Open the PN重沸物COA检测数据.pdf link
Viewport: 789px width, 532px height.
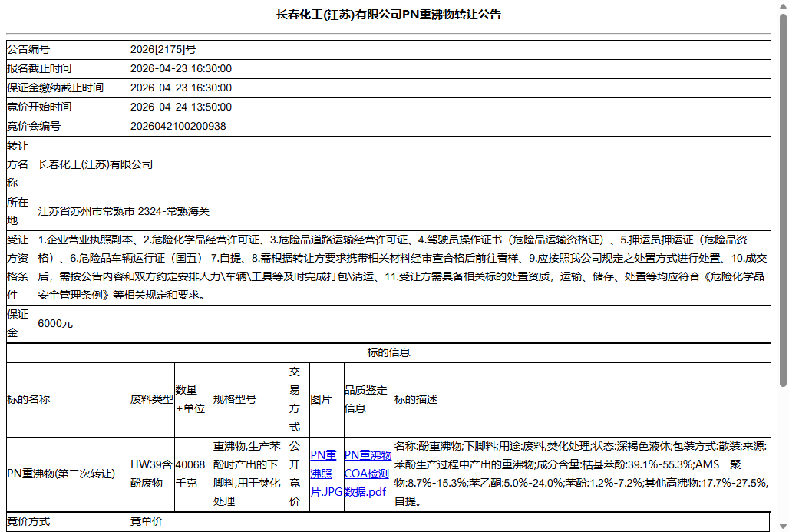[368, 474]
